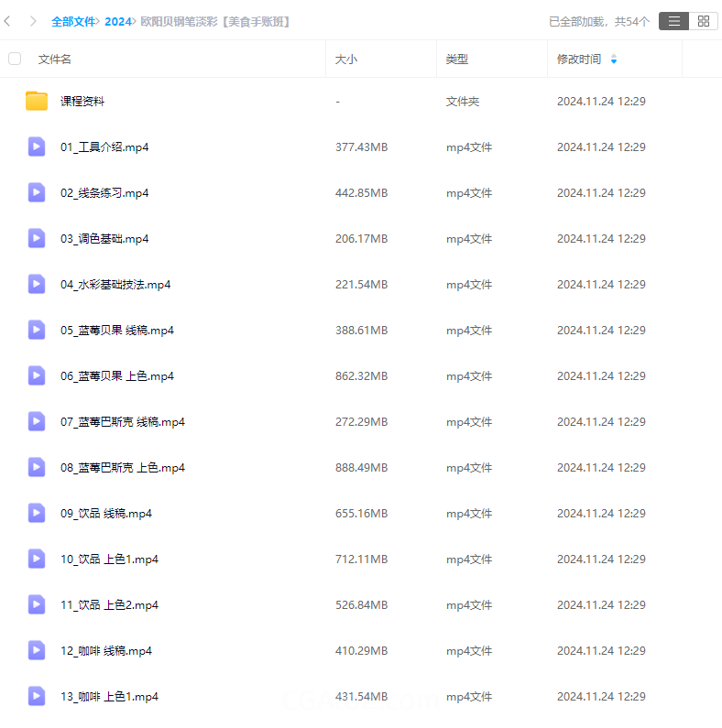722x728 pixels.
Task: Click video icon for 06_蓝莓贝果 上色.mp4
Action: pos(37,375)
